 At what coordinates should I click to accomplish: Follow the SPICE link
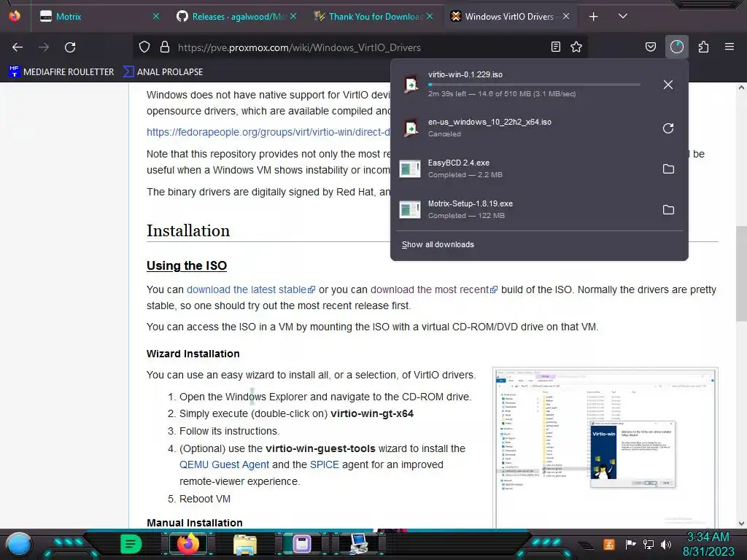tap(325, 464)
